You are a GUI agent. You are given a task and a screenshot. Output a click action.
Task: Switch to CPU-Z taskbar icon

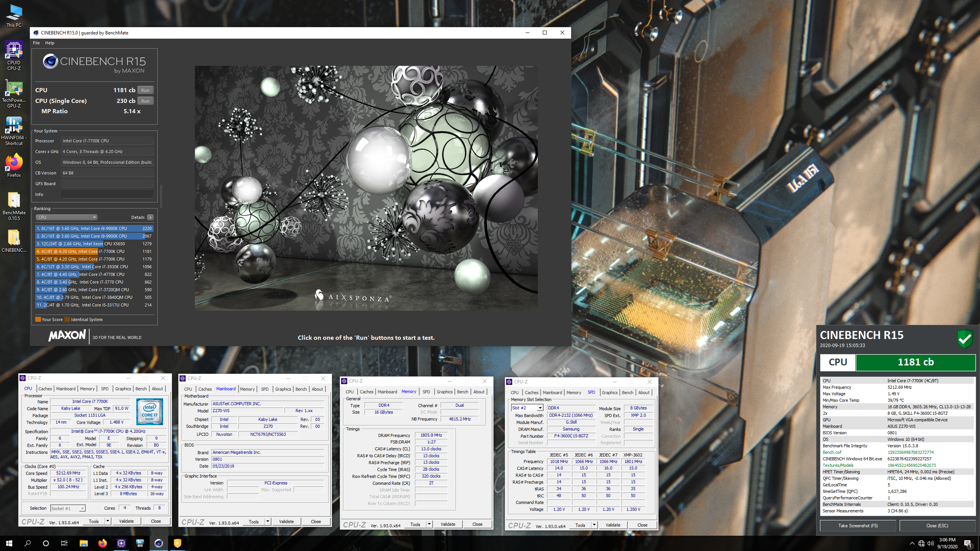click(x=121, y=543)
